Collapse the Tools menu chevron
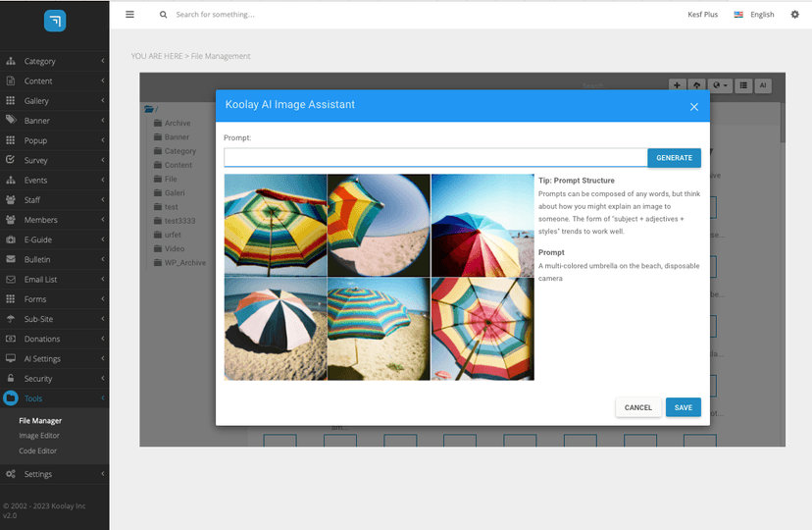 [x=103, y=397]
